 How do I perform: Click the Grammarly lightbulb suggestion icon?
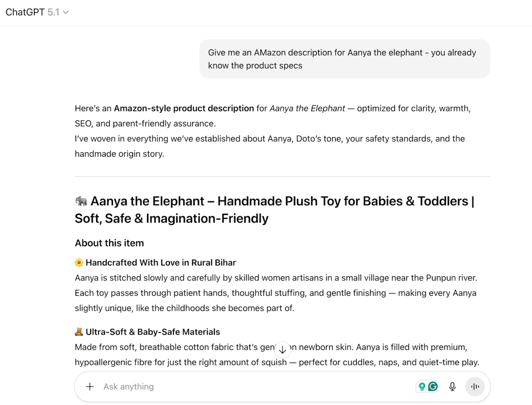click(422, 386)
